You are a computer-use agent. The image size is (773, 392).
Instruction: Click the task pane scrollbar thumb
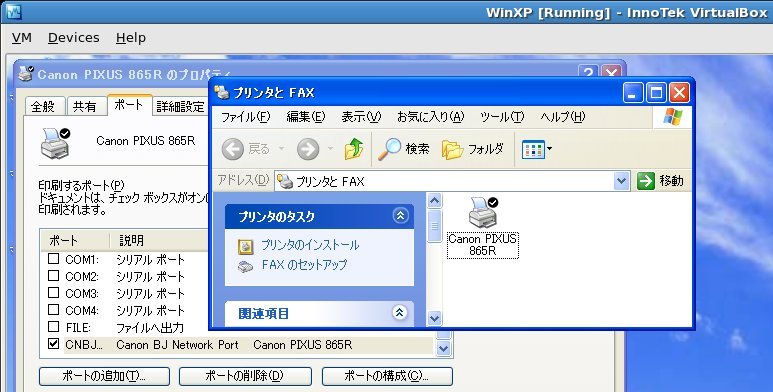(x=434, y=226)
